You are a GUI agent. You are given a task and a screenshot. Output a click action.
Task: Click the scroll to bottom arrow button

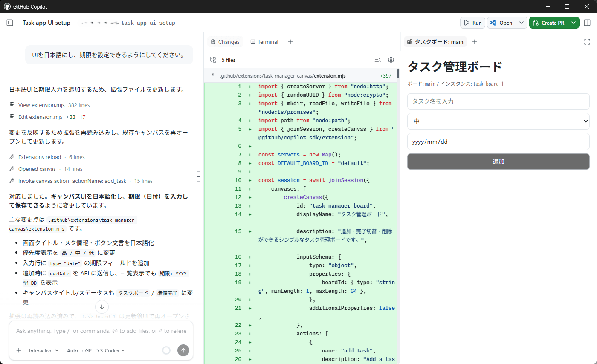101,306
